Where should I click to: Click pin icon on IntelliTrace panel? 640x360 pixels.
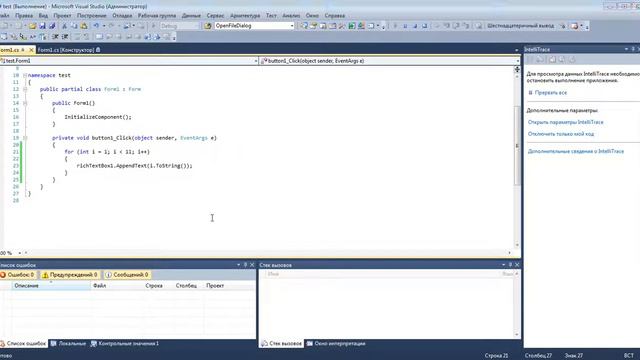point(633,49)
